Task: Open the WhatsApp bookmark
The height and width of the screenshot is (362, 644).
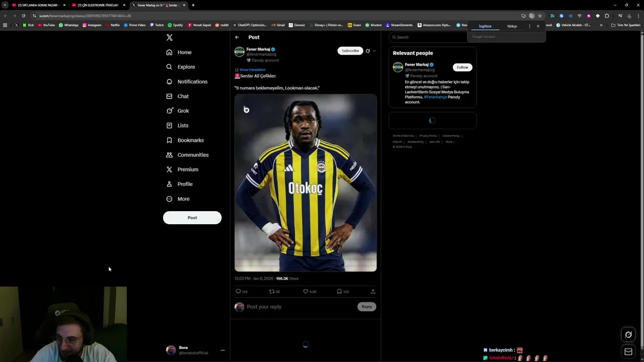Action: [68, 25]
